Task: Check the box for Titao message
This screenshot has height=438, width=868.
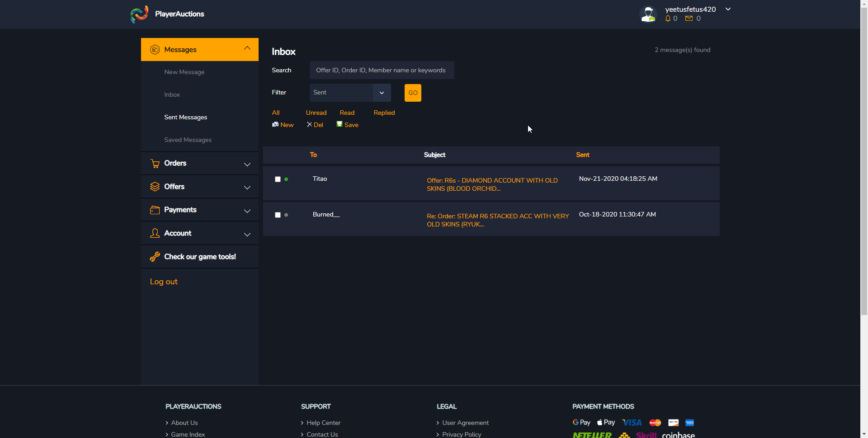Action: (278, 179)
